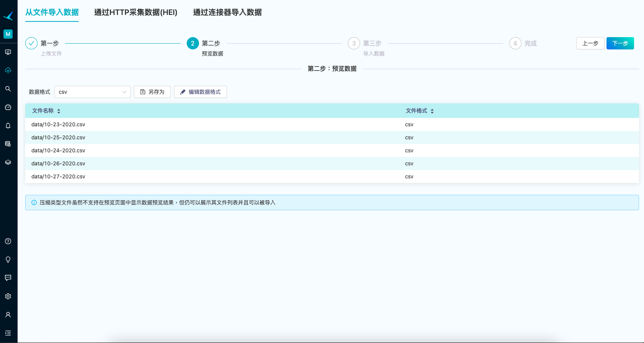This screenshot has width=644, height=343.
Task: Open the stacked layers icon in the sidebar
Action: pos(8,162)
